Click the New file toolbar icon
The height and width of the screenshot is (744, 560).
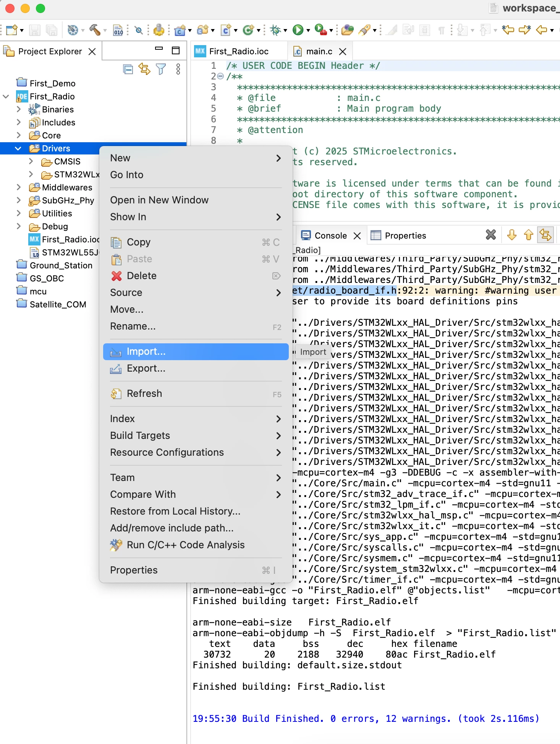[11, 30]
